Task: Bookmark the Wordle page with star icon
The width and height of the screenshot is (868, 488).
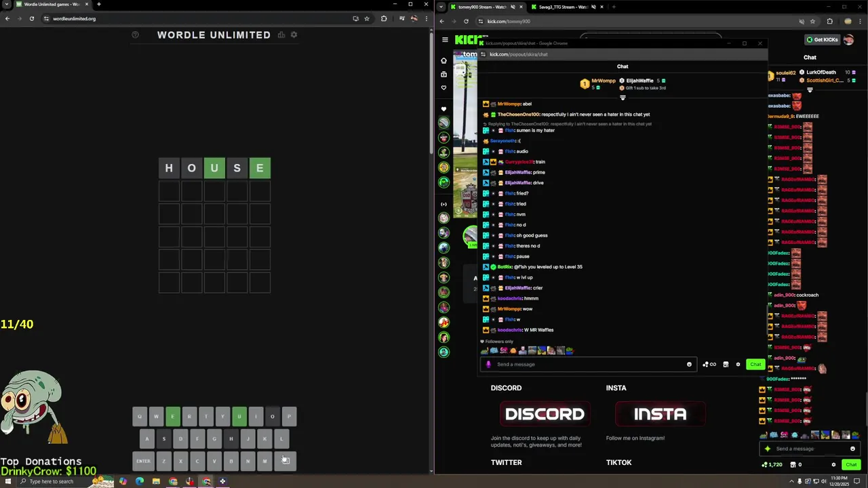Action: click(367, 18)
